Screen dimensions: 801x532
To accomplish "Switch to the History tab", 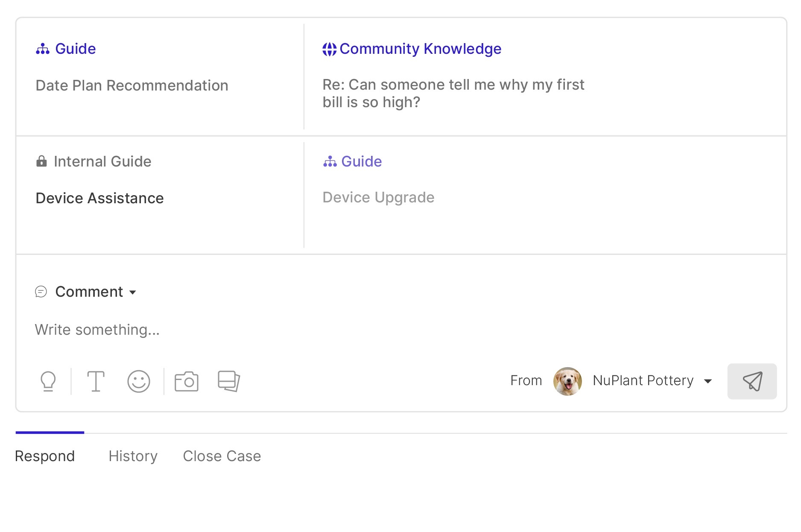I will (x=133, y=456).
